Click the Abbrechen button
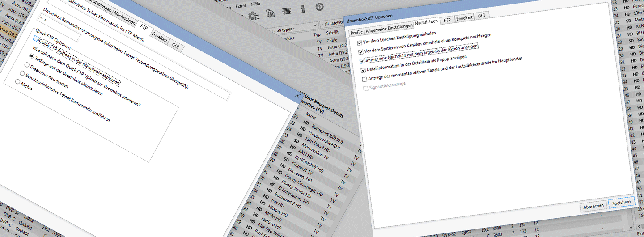 tap(593, 206)
